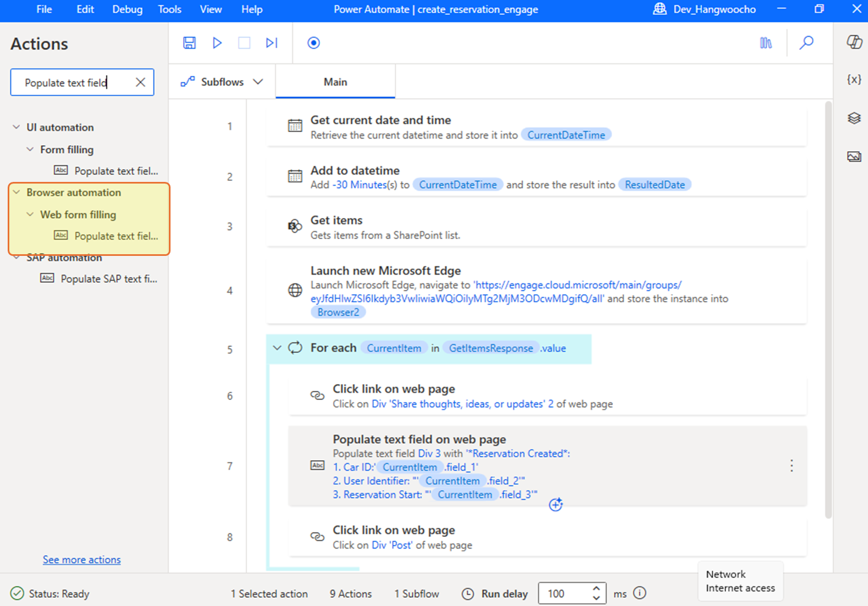This screenshot has height=606, width=868.
Task: Click the Launch Edge globe icon
Action: point(295,290)
